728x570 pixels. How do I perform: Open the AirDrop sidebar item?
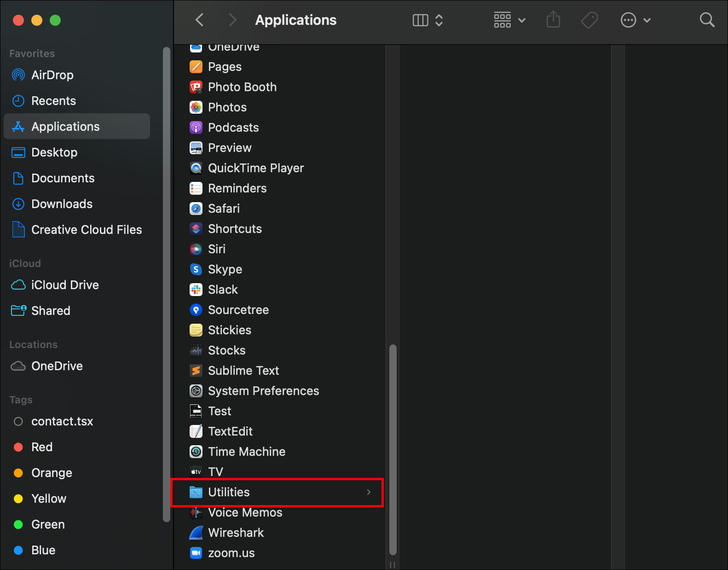(52, 75)
